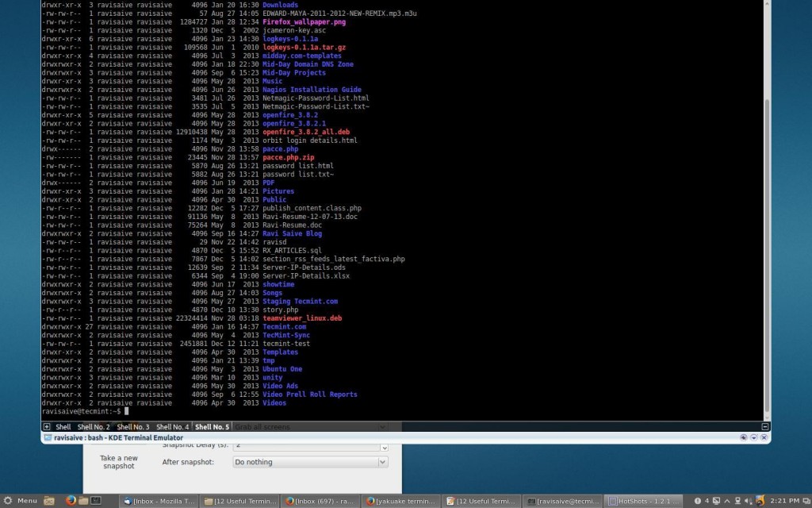Viewport: 812px width, 508px height.
Task: Switch to the Shell No. 4 tab
Action: (172, 426)
